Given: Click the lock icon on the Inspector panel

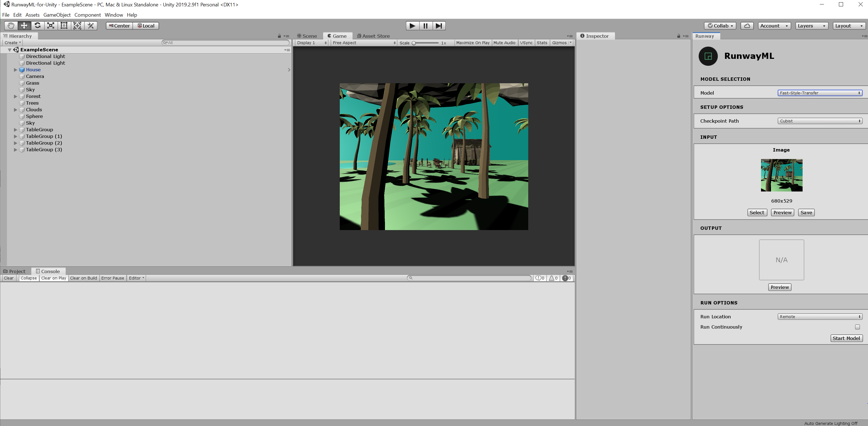Looking at the screenshot, I should [678, 36].
